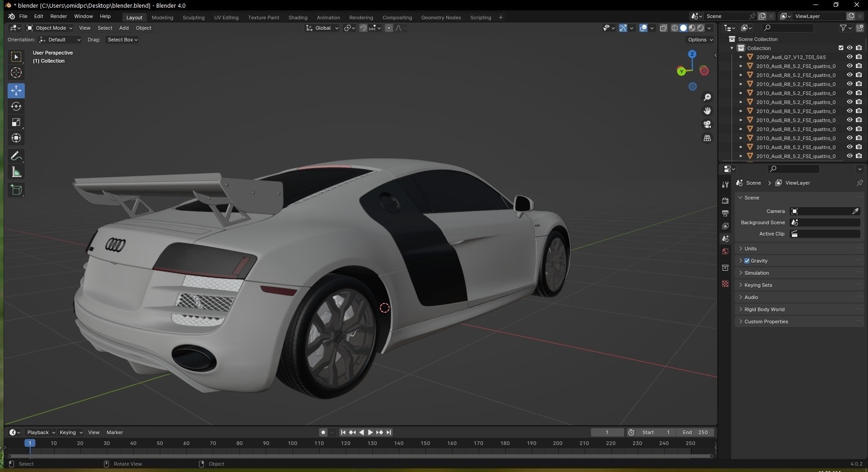
Task: Disable 2009_Audi_Q7_V12_TDI_065 in renders
Action: click(x=859, y=57)
